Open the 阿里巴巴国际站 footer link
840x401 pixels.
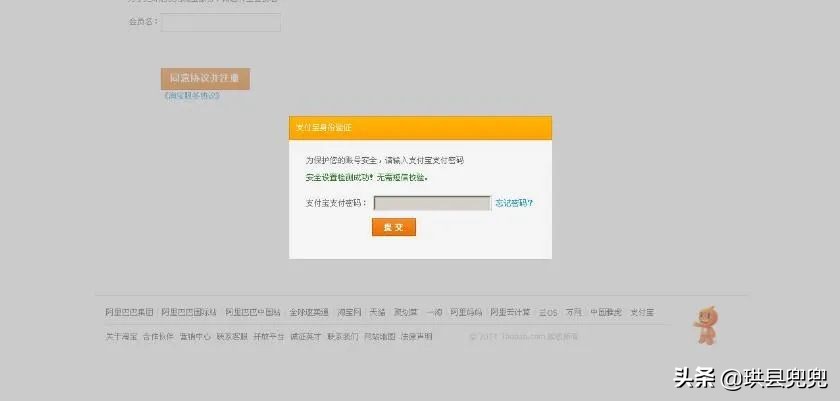pos(189,312)
